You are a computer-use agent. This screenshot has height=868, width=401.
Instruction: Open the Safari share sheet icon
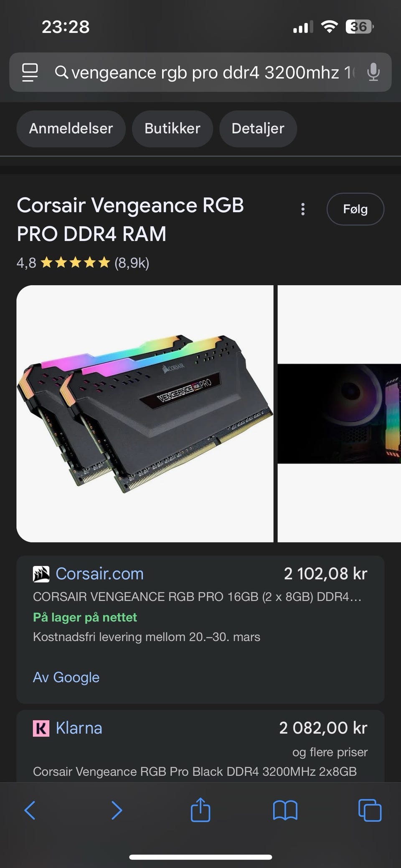click(x=200, y=810)
